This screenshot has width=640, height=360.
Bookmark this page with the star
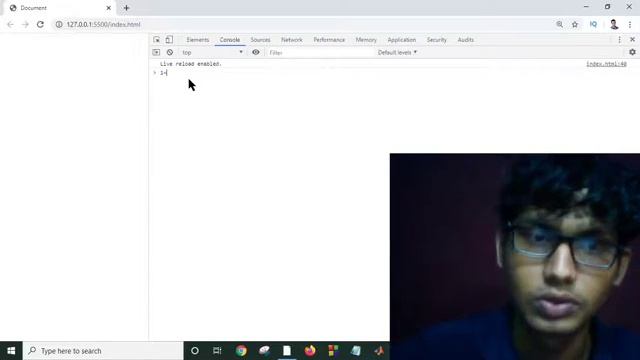click(575, 24)
